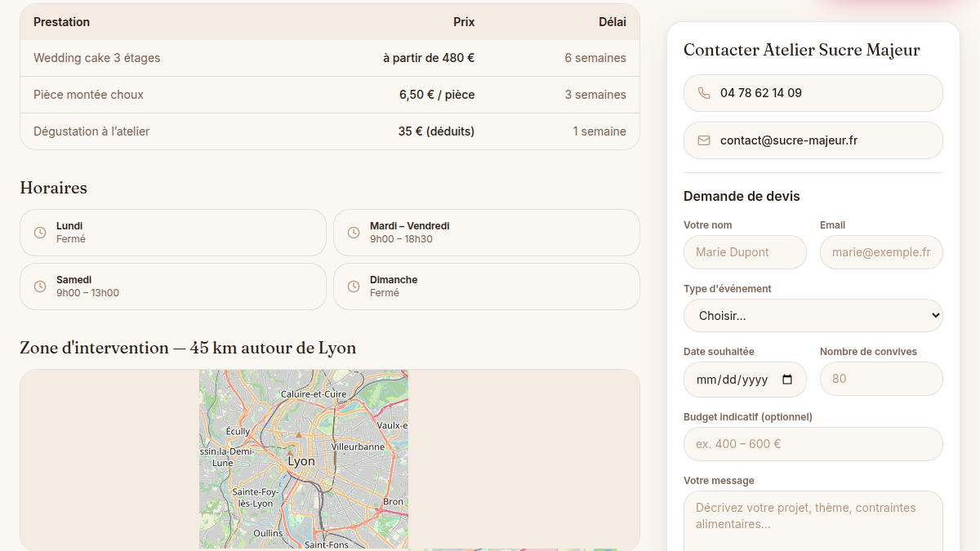
Task: Click the Demande de devis heading
Action: [x=742, y=196]
